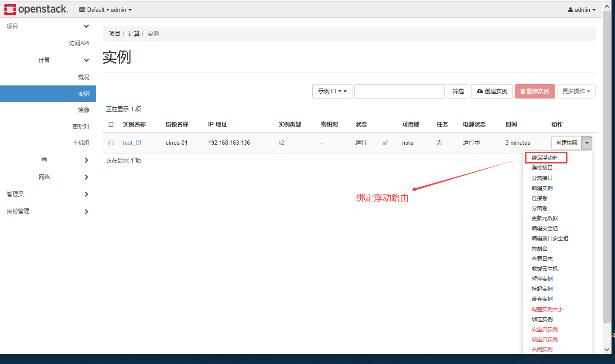Choose 锁定实例 from the action menu

click(542, 319)
